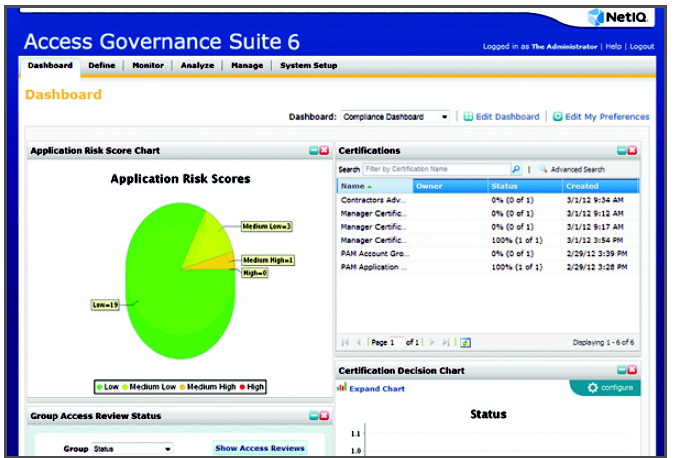This screenshot has width=677, height=458.
Task: Minimize the Certifications panel
Action: coord(622,150)
